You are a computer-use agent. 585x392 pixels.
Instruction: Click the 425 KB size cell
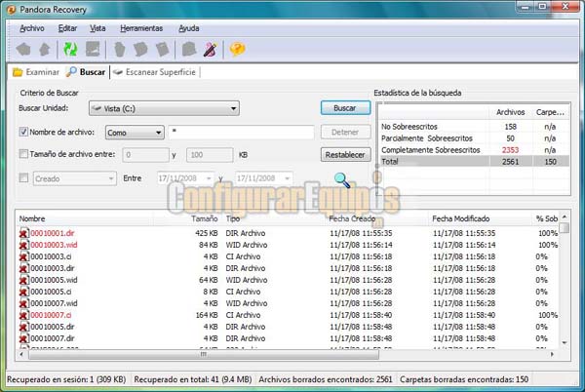207,233
